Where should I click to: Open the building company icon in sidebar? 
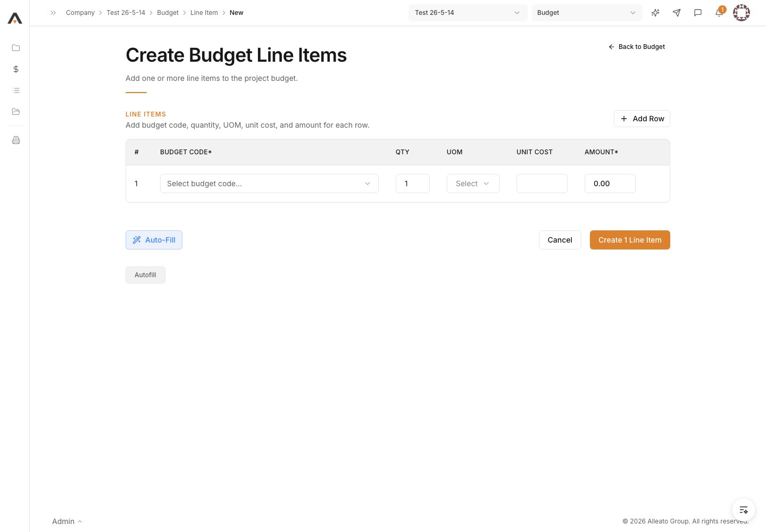[16, 140]
